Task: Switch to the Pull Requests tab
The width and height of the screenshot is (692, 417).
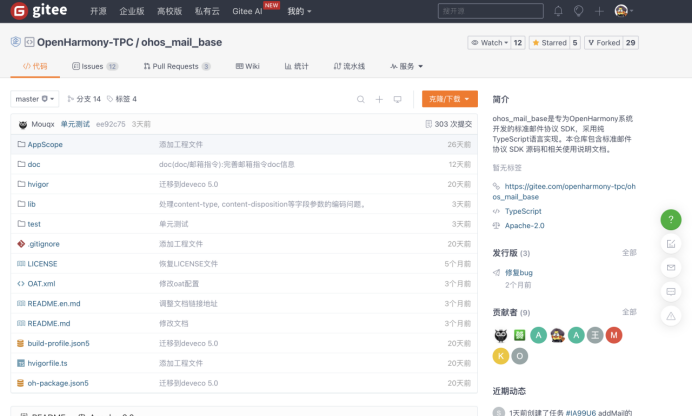Action: [x=174, y=66]
